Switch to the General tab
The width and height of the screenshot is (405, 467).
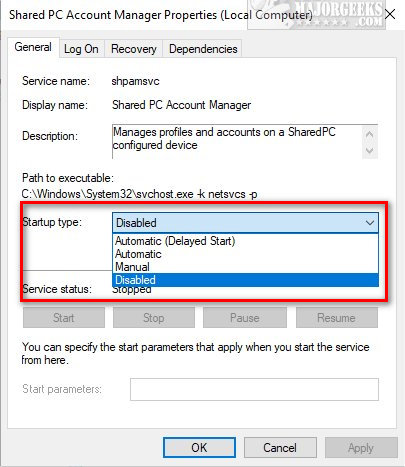(33, 47)
